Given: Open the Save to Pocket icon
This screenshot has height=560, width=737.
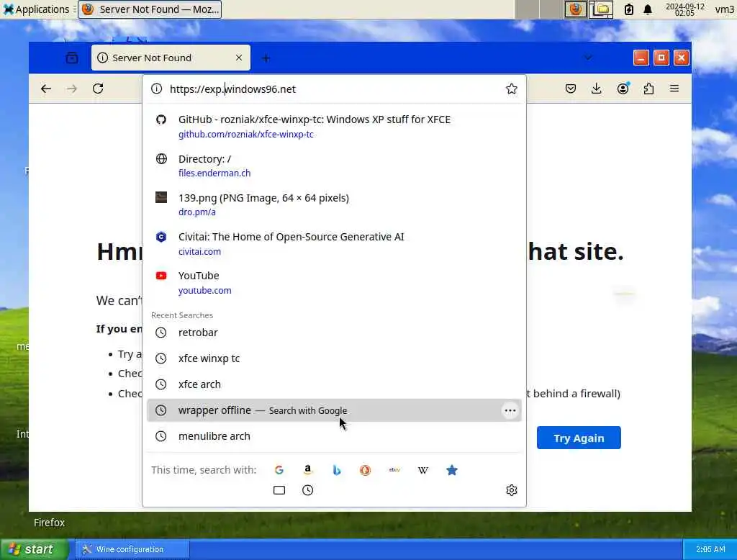Looking at the screenshot, I should [x=571, y=89].
